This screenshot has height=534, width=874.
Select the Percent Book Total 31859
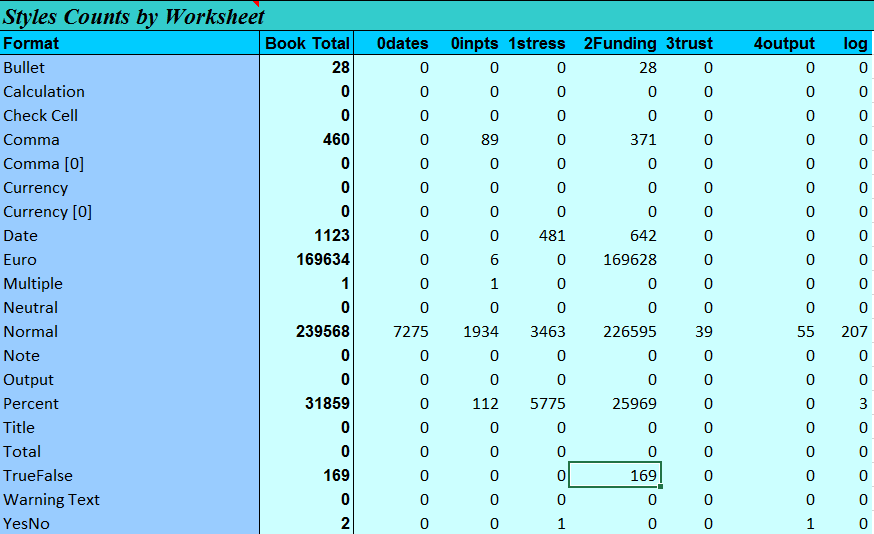coord(326,404)
